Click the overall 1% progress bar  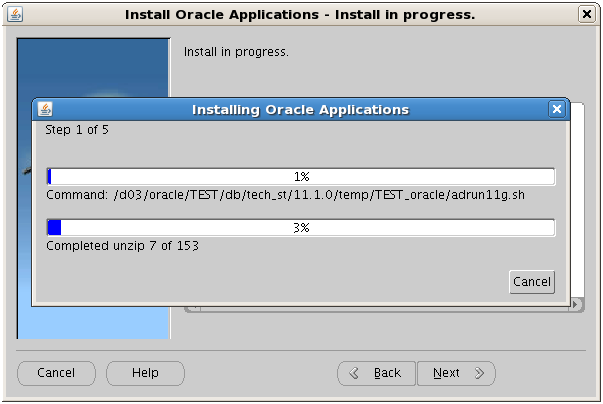tap(301, 176)
